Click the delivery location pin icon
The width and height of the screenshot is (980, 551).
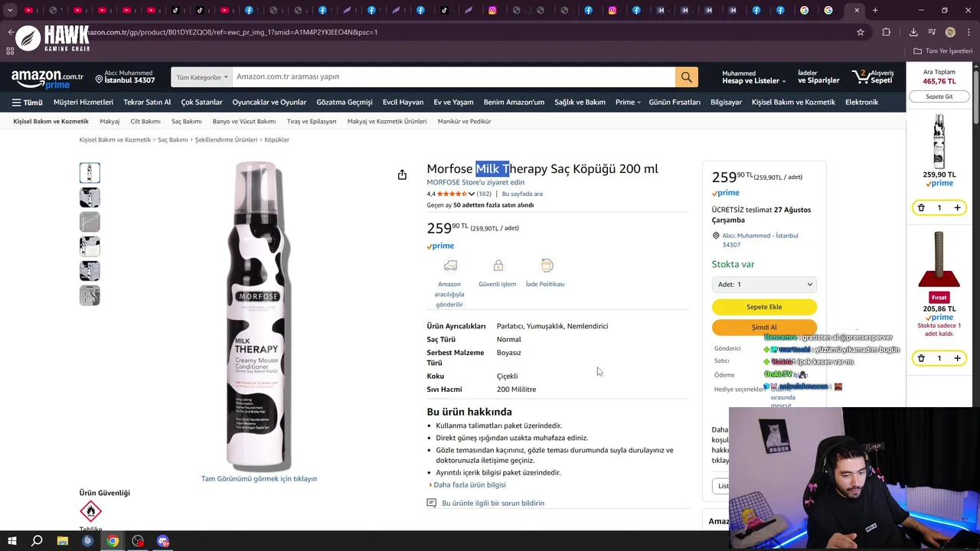pos(99,78)
